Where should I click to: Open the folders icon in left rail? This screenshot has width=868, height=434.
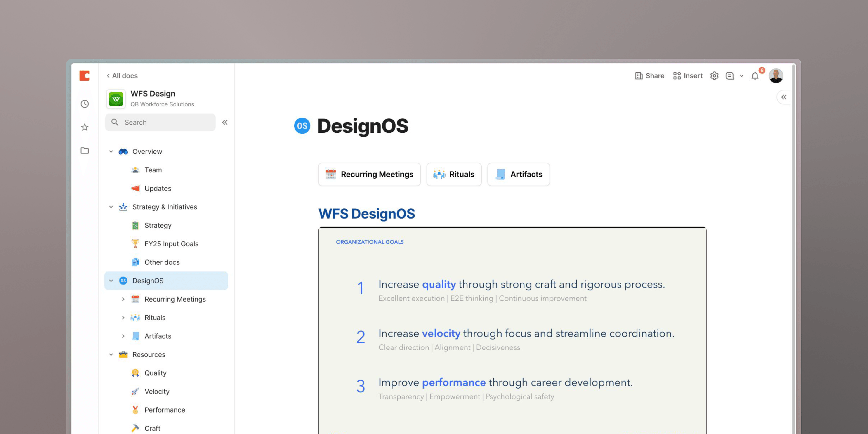pos(85,151)
